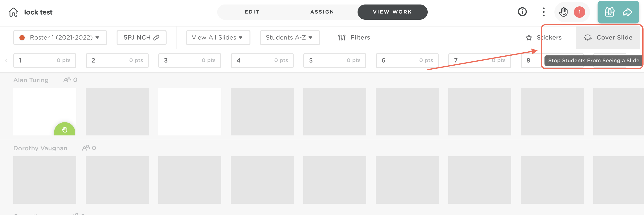Switch to the ASSIGN tab
The height and width of the screenshot is (215, 644).
click(322, 12)
